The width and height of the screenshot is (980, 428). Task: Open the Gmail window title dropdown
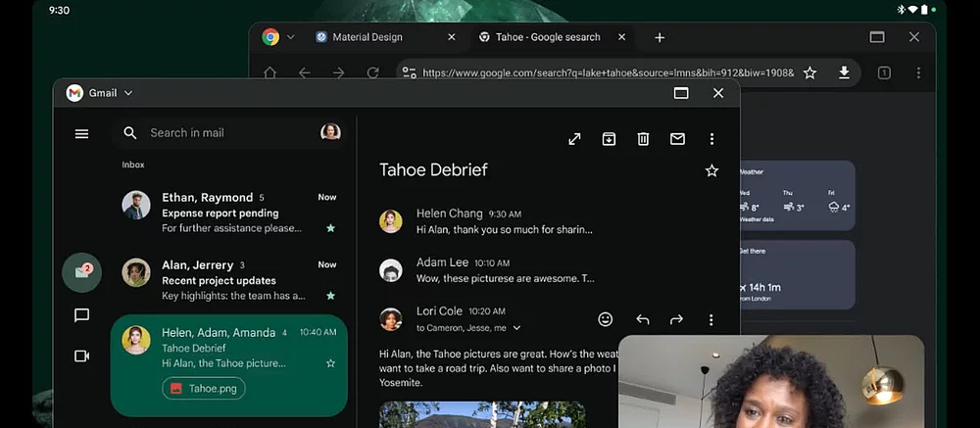(x=128, y=93)
